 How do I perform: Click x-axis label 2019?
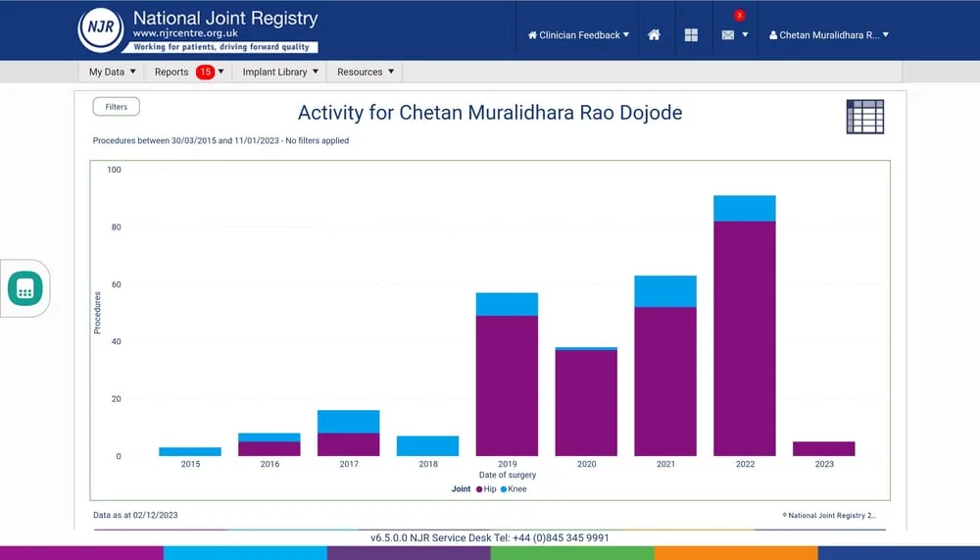(508, 464)
